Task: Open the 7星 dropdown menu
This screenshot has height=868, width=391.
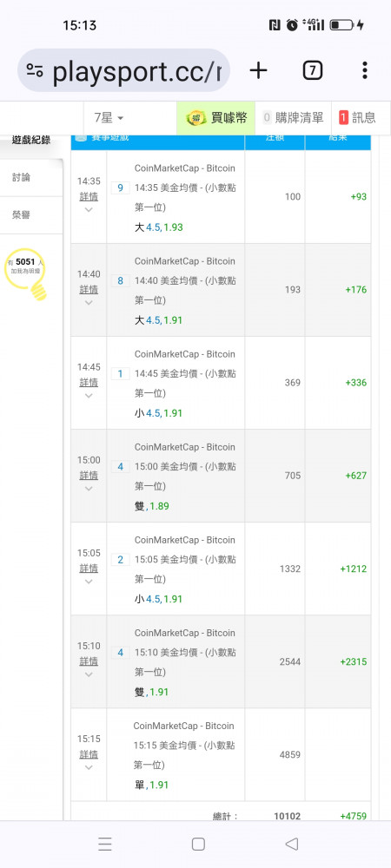Action: click(109, 117)
